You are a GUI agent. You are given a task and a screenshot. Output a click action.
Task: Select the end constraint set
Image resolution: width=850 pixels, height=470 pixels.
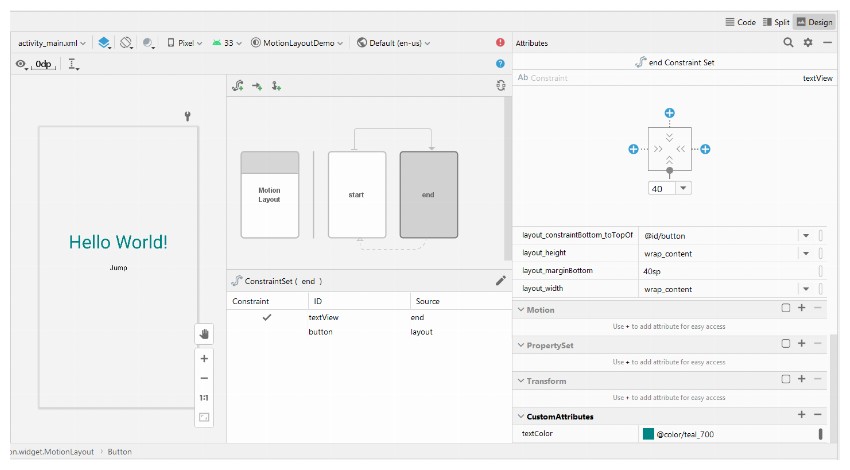point(428,195)
